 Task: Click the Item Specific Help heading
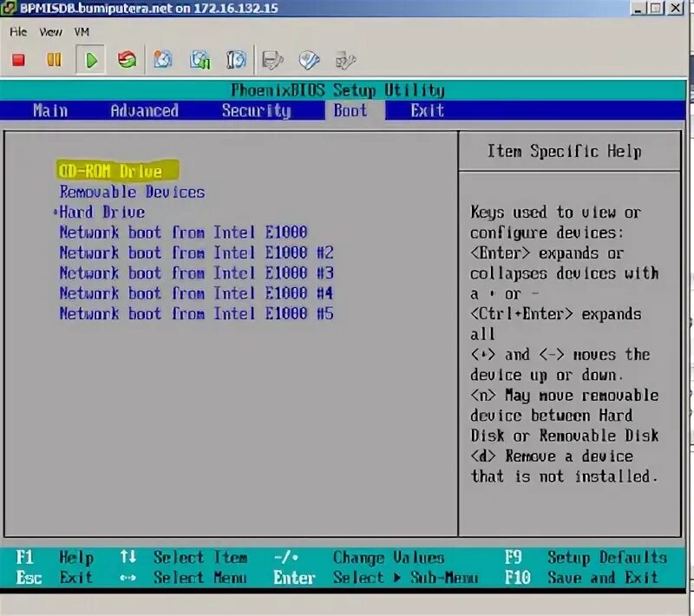click(565, 151)
